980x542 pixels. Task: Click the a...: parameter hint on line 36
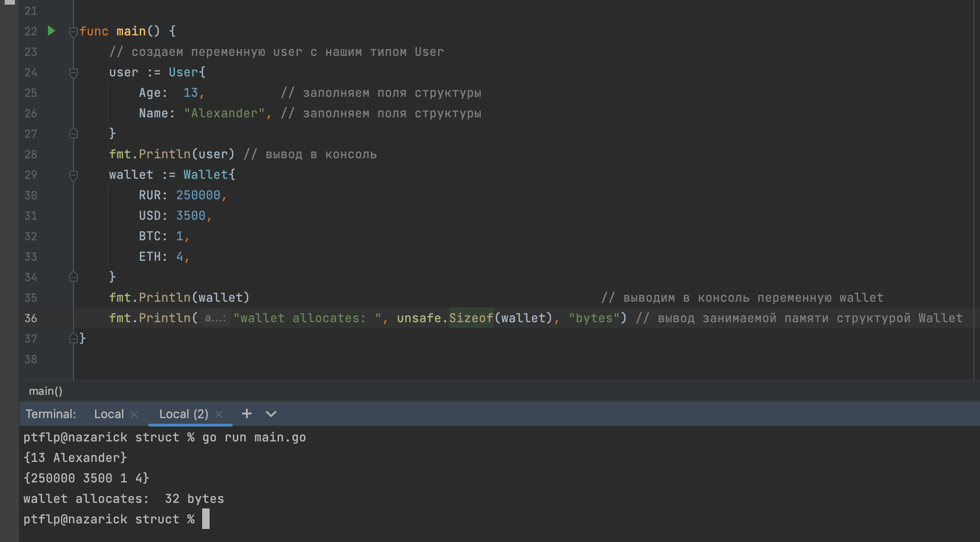[215, 318]
